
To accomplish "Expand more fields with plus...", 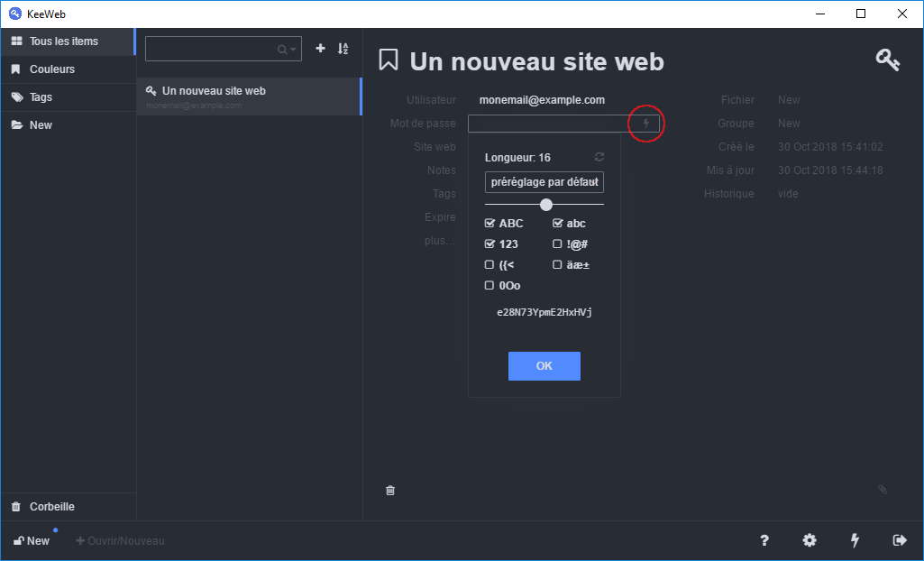I will point(440,240).
